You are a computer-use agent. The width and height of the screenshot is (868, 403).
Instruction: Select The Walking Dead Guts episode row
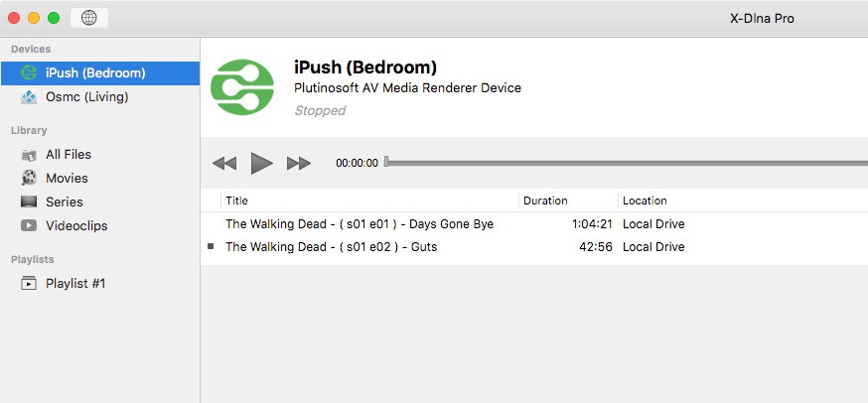331,246
